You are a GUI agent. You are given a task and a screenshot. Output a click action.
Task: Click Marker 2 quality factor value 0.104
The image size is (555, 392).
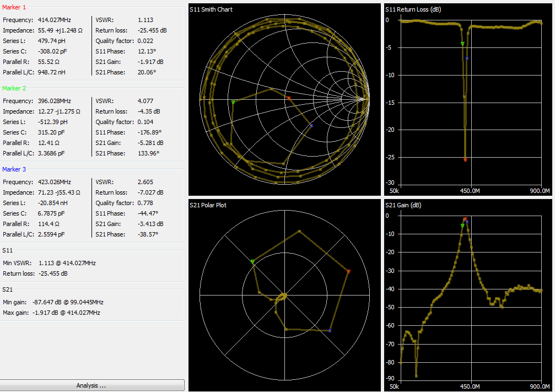(x=146, y=122)
